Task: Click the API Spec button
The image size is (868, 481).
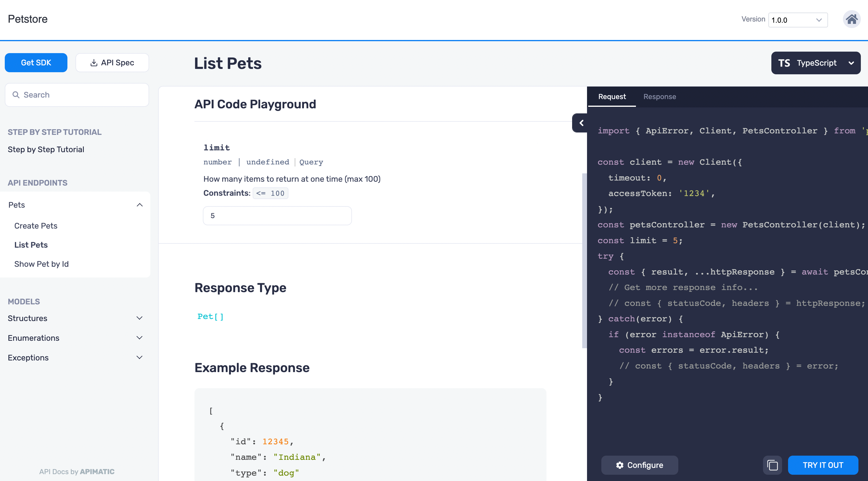Action: pyautogui.click(x=112, y=63)
